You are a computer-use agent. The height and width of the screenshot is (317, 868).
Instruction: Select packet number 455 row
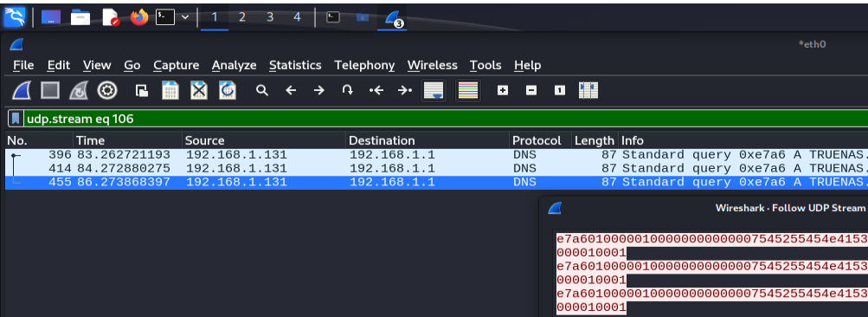436,183
